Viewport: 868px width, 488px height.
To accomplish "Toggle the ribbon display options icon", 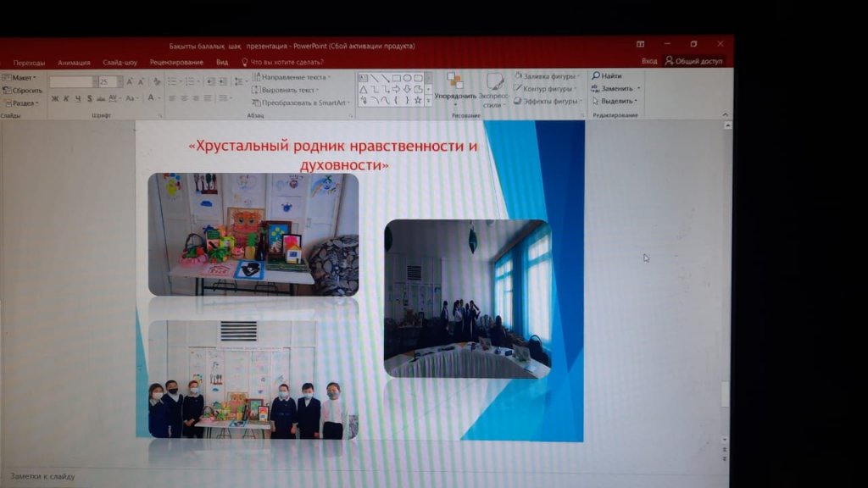I will pyautogui.click(x=641, y=44).
